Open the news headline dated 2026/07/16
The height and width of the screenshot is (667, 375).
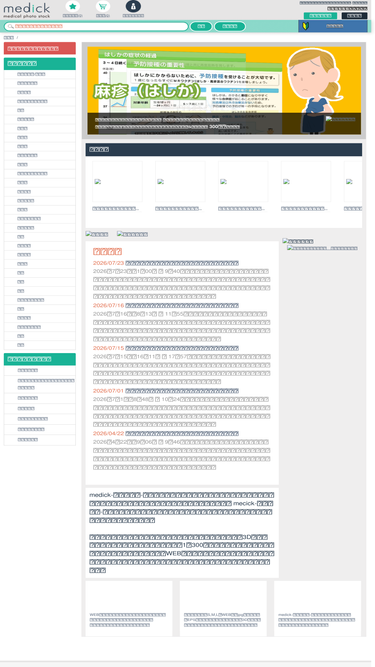[x=182, y=305]
